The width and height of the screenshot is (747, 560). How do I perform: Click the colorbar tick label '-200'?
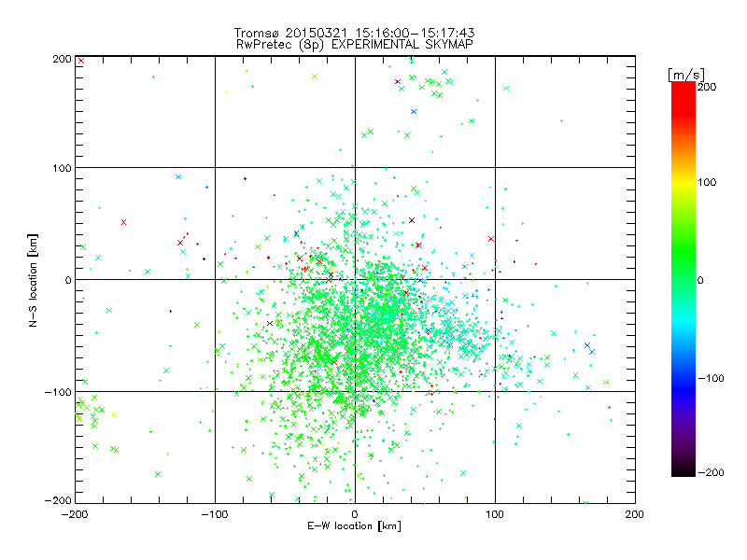pyautogui.click(x=711, y=472)
